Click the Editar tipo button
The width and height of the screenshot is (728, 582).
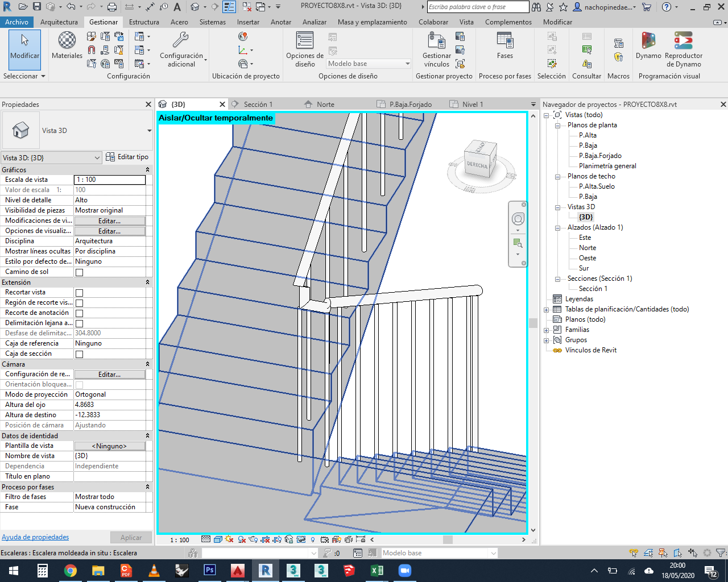[x=126, y=157]
